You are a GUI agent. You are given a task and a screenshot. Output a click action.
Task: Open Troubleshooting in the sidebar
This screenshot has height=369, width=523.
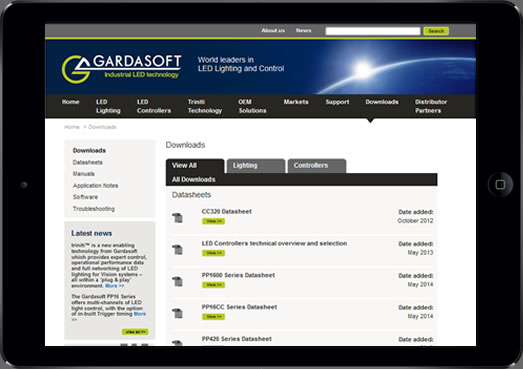coord(94,209)
